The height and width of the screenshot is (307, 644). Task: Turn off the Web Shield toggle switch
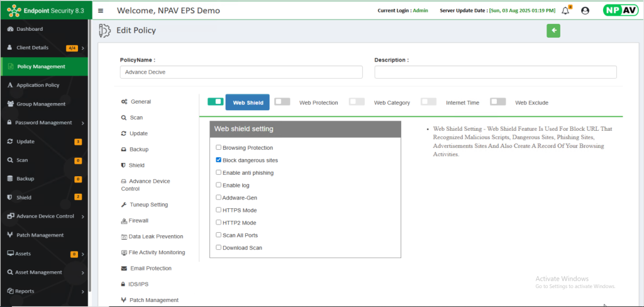pos(215,102)
